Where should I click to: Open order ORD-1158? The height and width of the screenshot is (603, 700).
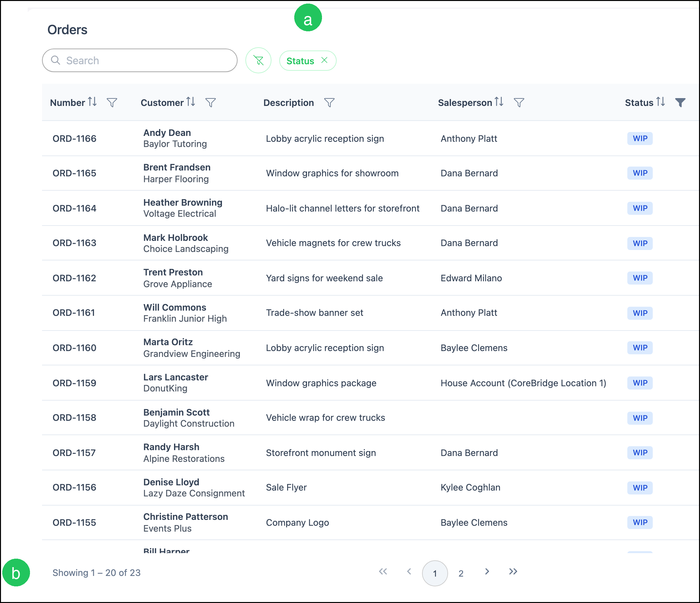[74, 418]
